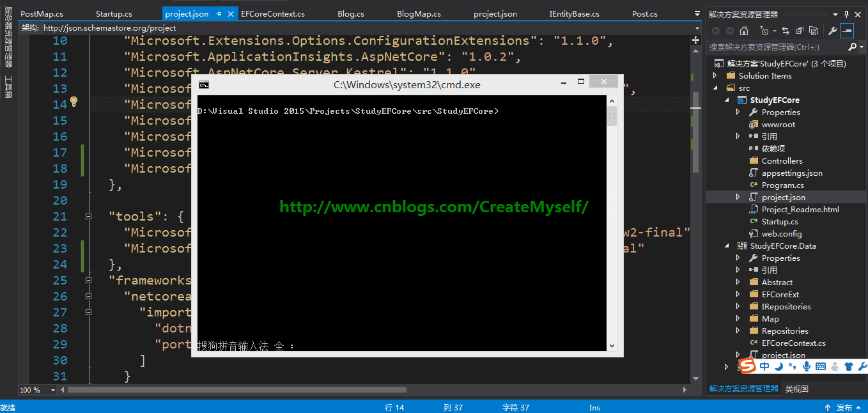Image resolution: width=868 pixels, height=413 pixels.
Task: Click Sogou account user icon
Action: pos(835,366)
